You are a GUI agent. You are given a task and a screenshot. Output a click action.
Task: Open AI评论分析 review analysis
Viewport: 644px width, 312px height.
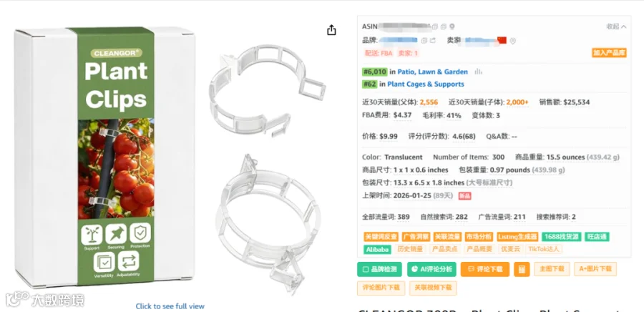tap(431, 269)
